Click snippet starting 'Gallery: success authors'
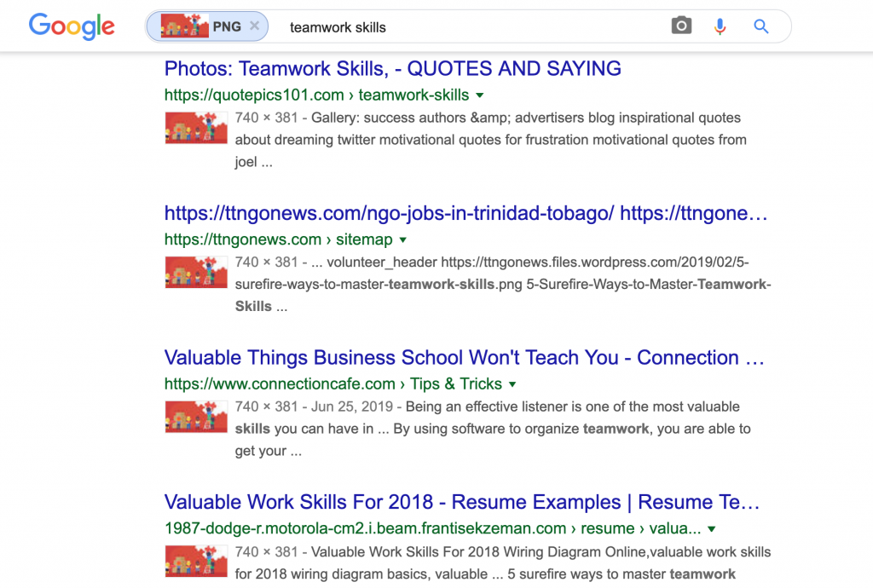The height and width of the screenshot is (588, 873). point(490,140)
